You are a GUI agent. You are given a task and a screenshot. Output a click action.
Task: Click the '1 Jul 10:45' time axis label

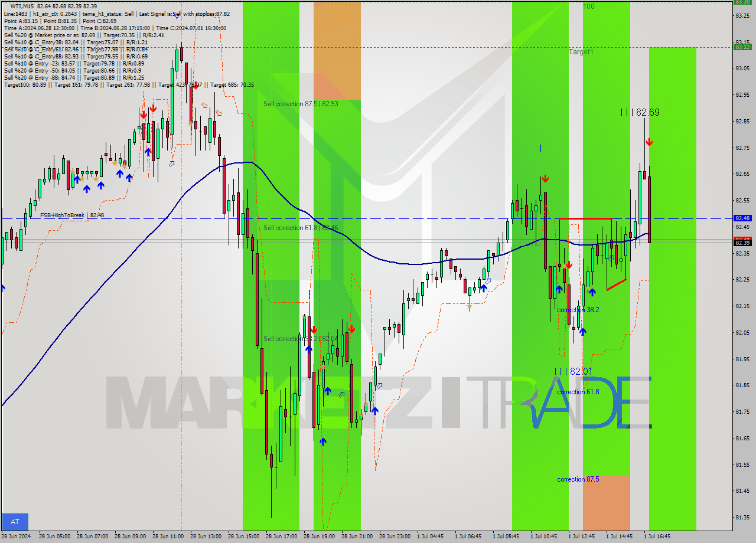pos(544,537)
